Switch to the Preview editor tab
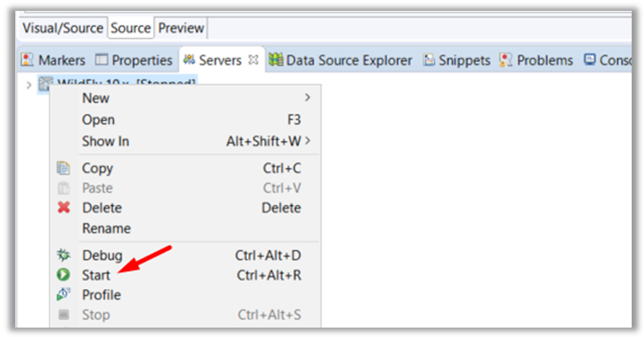Viewport: 644px width, 337px height. point(181,28)
